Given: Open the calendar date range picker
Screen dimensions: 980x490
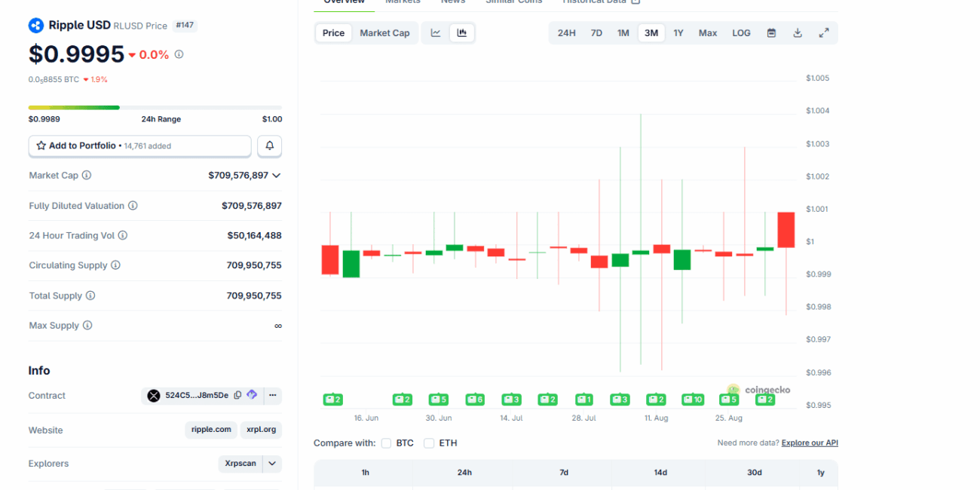Looking at the screenshot, I should coord(771,33).
